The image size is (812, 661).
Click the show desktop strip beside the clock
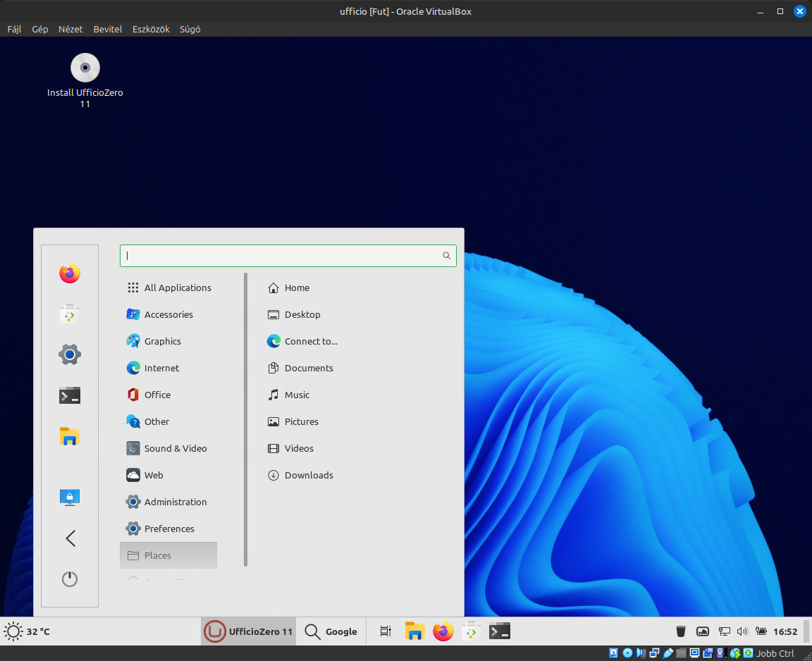tap(806, 631)
